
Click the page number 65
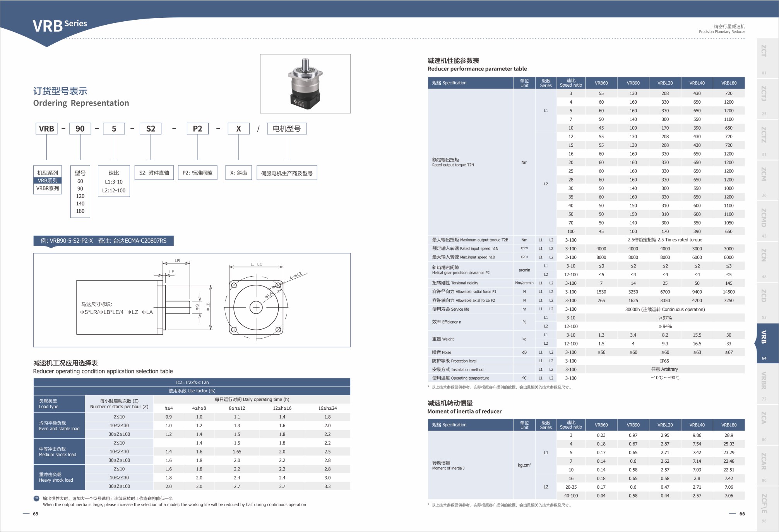coord(36,514)
